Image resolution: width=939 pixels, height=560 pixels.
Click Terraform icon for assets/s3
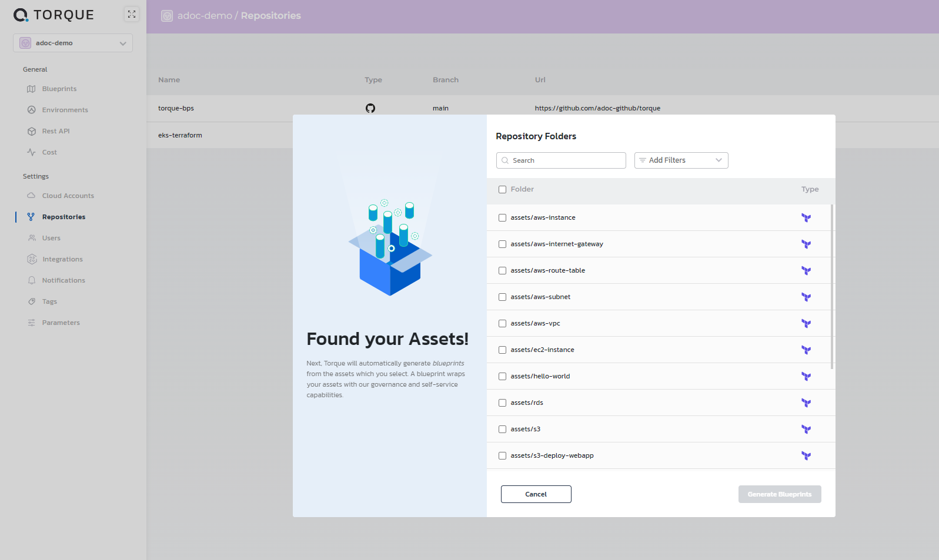806,430
